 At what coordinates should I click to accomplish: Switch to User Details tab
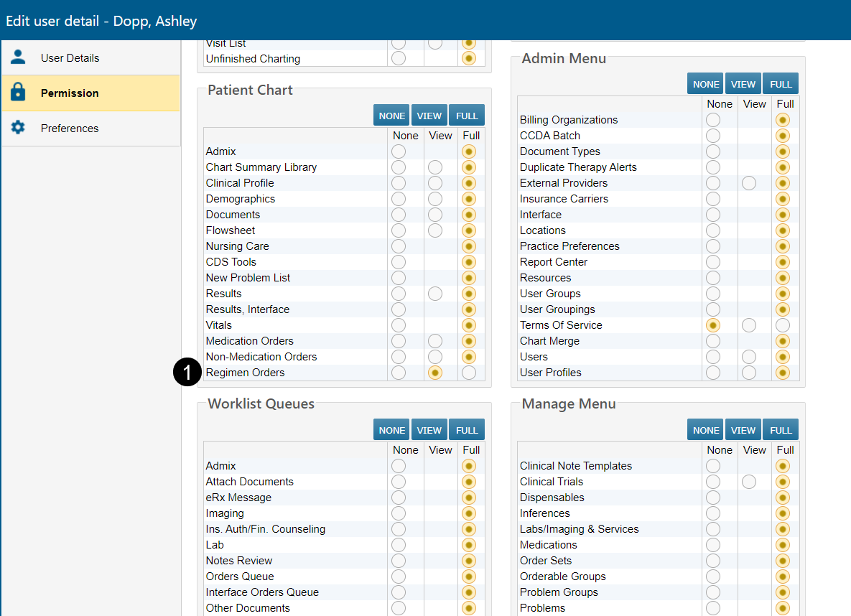[70, 57]
